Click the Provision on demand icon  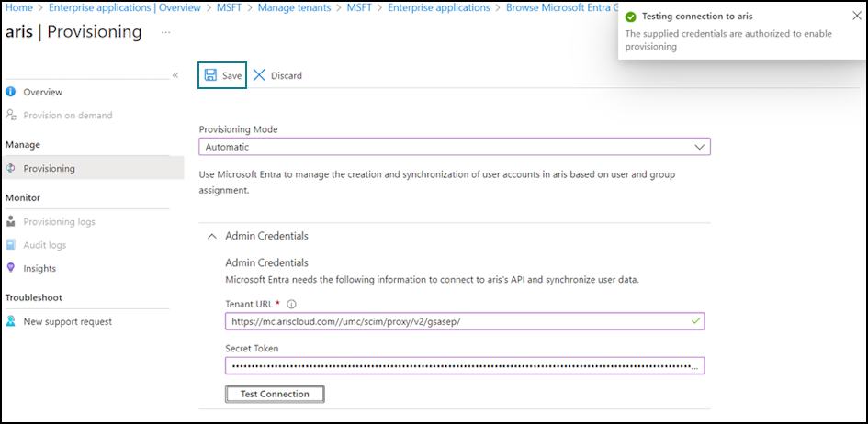(x=10, y=115)
